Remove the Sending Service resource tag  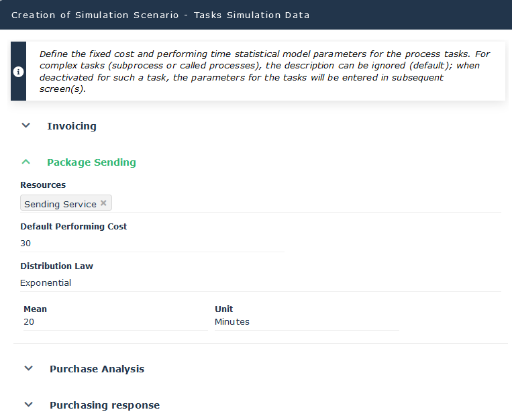[x=103, y=203]
